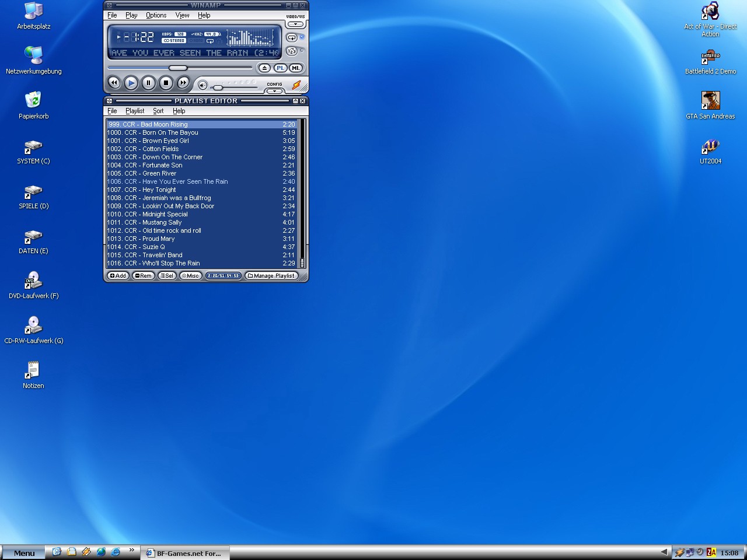Select the Papierkorb recycle bin icon
Image resolution: width=747 pixels, height=560 pixels.
(x=33, y=106)
